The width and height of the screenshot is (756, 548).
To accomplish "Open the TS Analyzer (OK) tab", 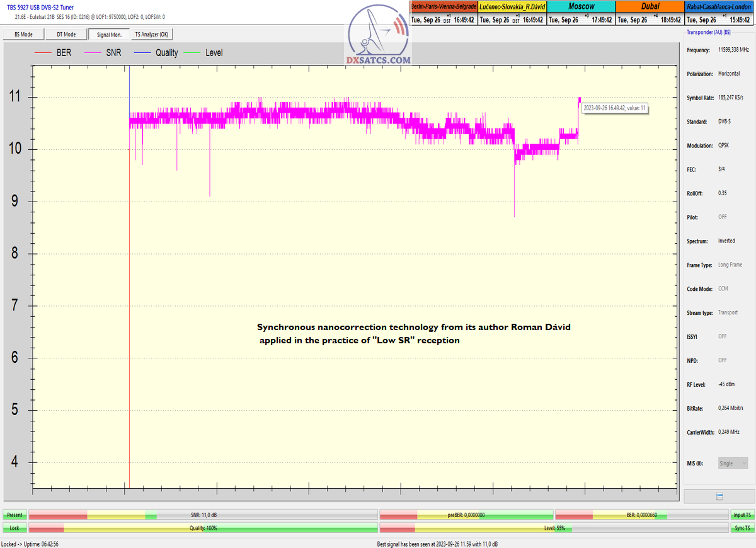I will [x=151, y=35].
